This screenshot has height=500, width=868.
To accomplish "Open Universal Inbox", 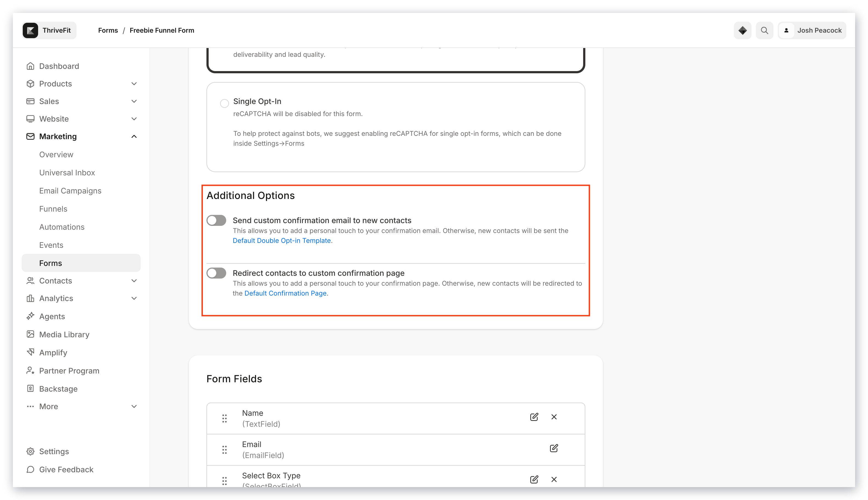I will click(67, 172).
